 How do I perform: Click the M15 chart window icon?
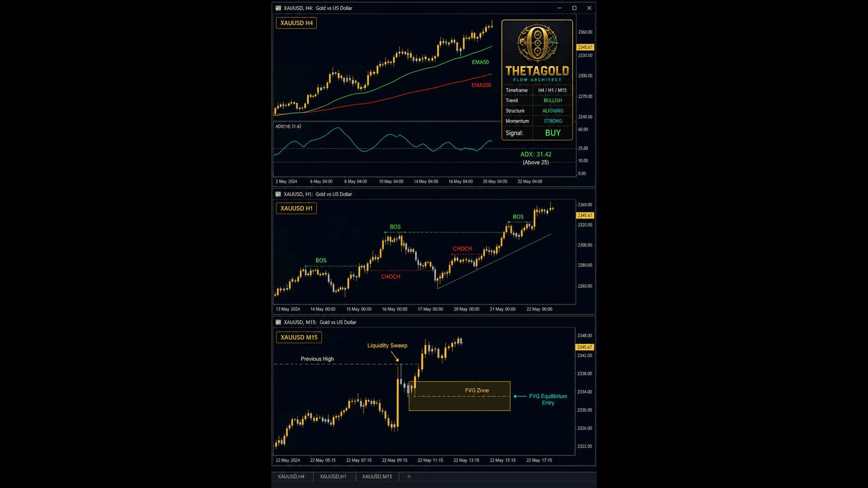(x=278, y=322)
